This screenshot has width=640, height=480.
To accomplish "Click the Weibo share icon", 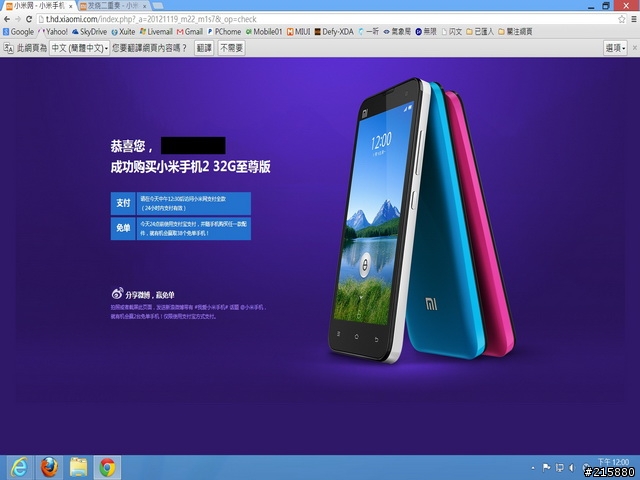I will 117,293.
